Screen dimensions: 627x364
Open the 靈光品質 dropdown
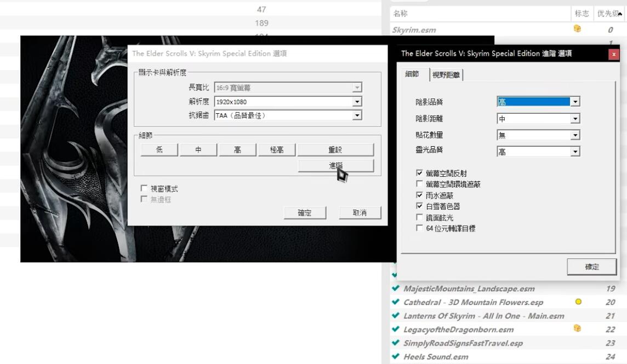(x=575, y=152)
